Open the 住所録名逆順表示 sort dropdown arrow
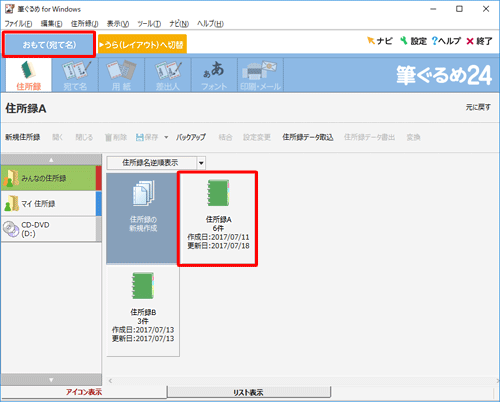The width and height of the screenshot is (500, 402). pos(201,163)
